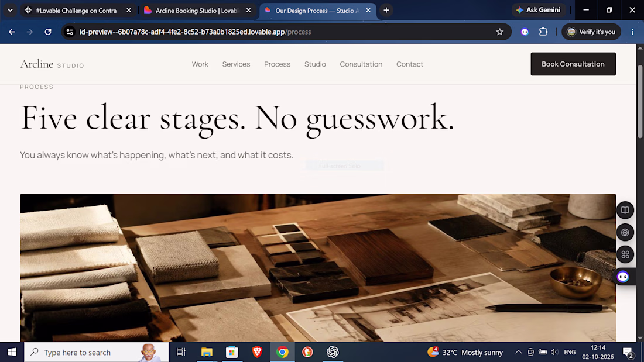Image resolution: width=644 pixels, height=362 pixels.
Task: Open the Consultation nav link
Action: 361,64
